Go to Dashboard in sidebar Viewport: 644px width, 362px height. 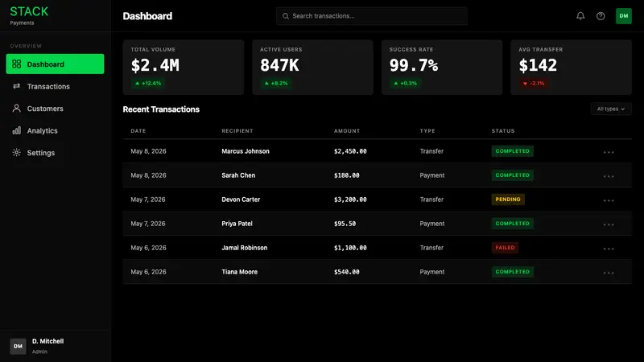[55, 64]
